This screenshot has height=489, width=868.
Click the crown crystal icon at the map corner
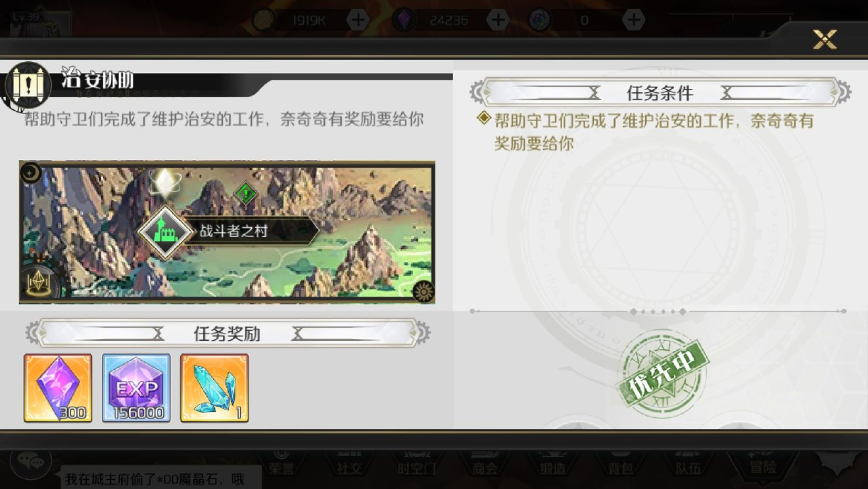[x=38, y=283]
